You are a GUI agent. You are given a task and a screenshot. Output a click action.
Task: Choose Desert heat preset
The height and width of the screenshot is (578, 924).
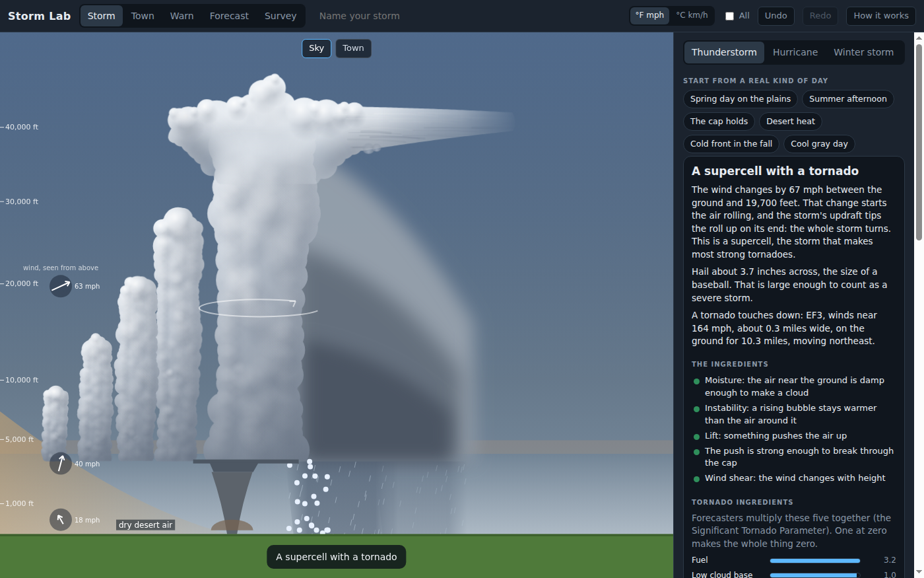[x=791, y=122]
